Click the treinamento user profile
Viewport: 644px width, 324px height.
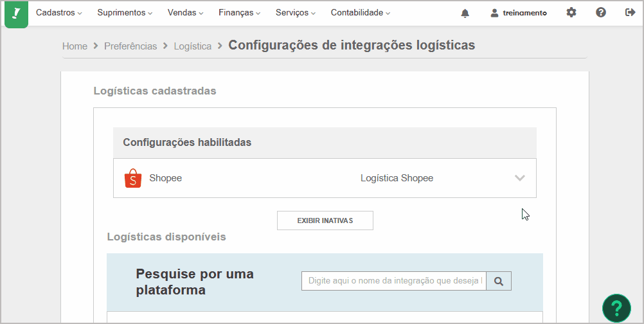tap(519, 13)
